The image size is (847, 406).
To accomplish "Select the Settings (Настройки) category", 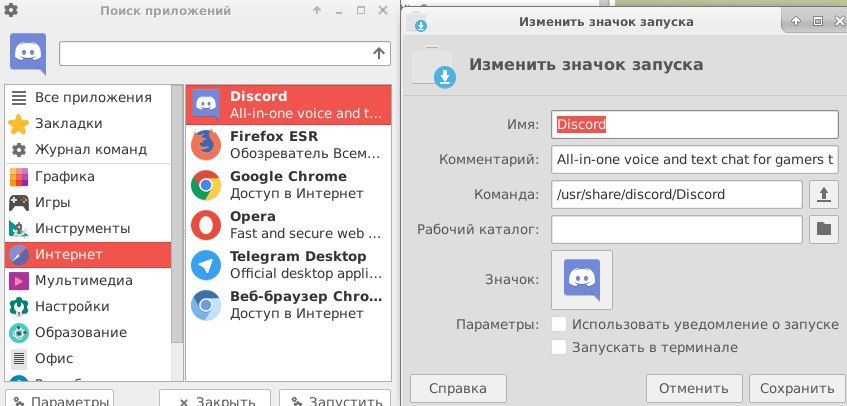I will click(x=88, y=306).
